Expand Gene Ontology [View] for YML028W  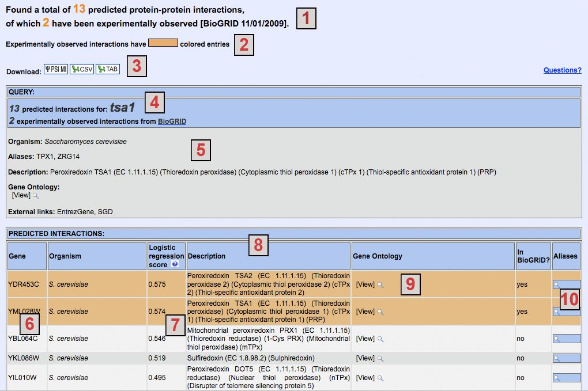[x=365, y=312]
